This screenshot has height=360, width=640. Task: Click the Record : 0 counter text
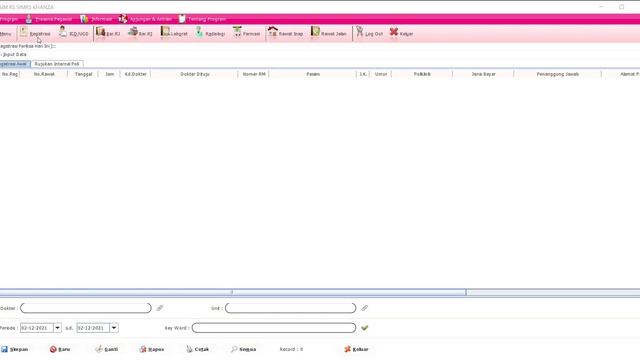point(291,349)
